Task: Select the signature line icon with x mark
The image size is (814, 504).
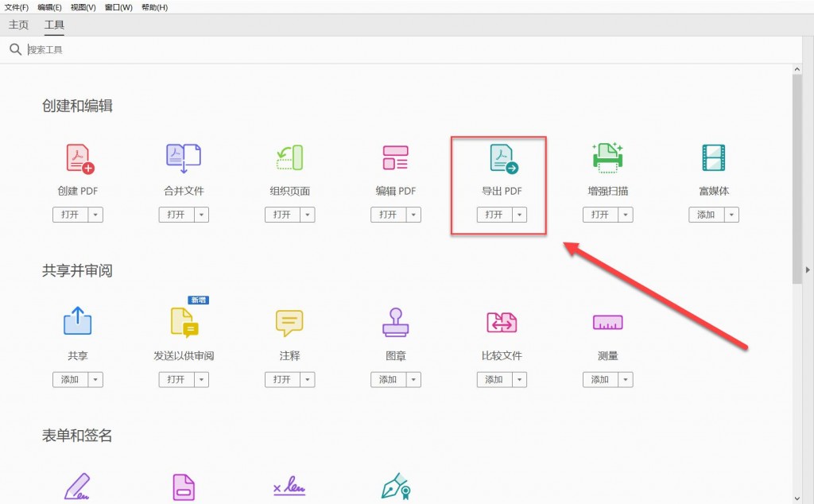Action: click(x=289, y=487)
